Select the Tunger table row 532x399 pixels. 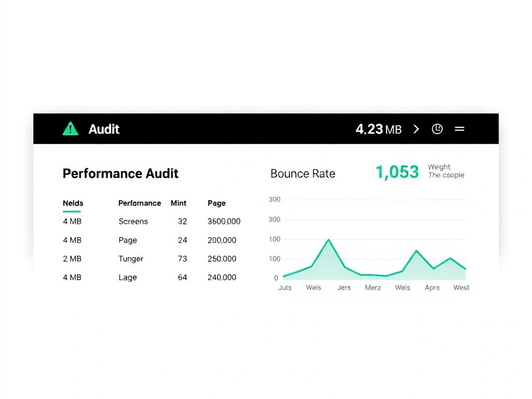[130, 259]
